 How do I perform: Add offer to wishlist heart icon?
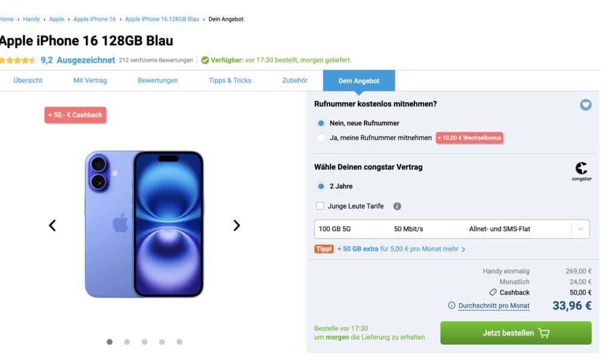pos(585,105)
